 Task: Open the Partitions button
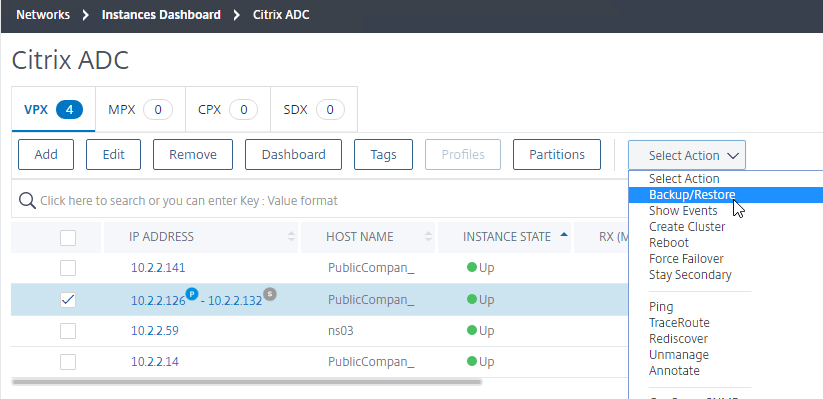[x=557, y=154]
